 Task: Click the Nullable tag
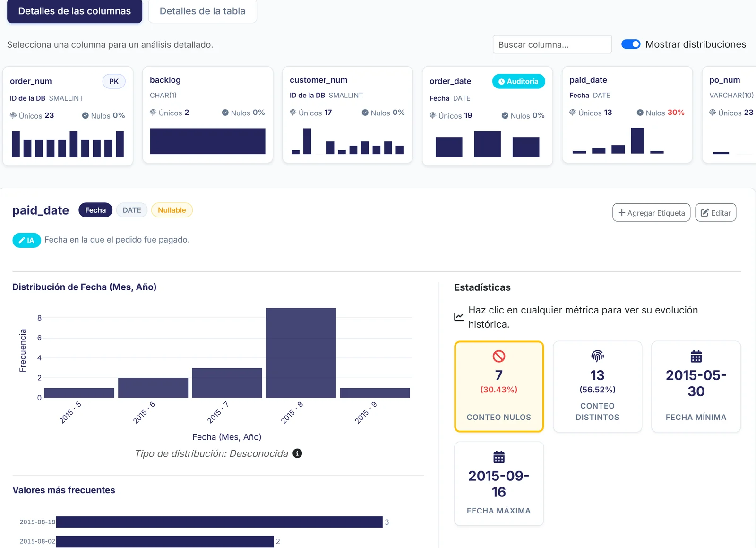172,210
